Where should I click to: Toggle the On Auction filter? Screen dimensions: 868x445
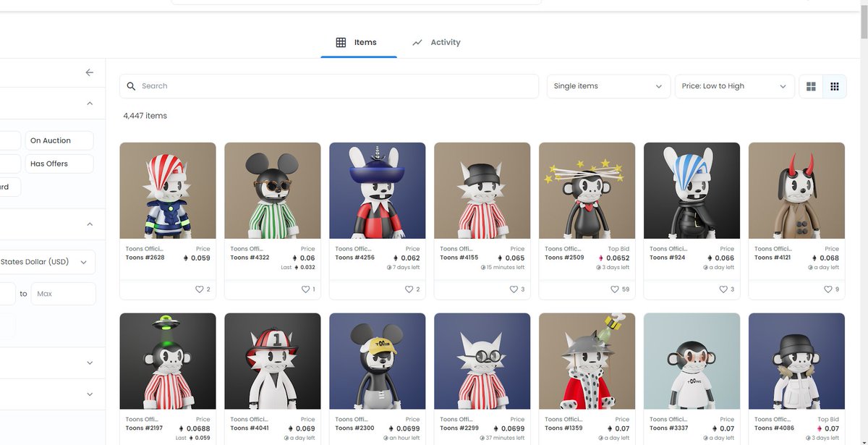59,140
